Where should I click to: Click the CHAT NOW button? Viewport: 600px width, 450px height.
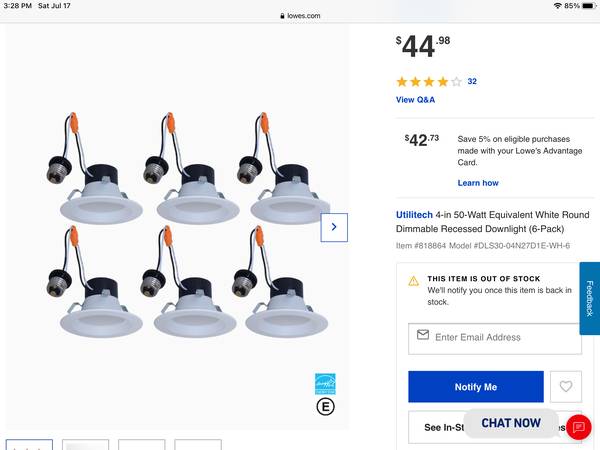tap(511, 423)
